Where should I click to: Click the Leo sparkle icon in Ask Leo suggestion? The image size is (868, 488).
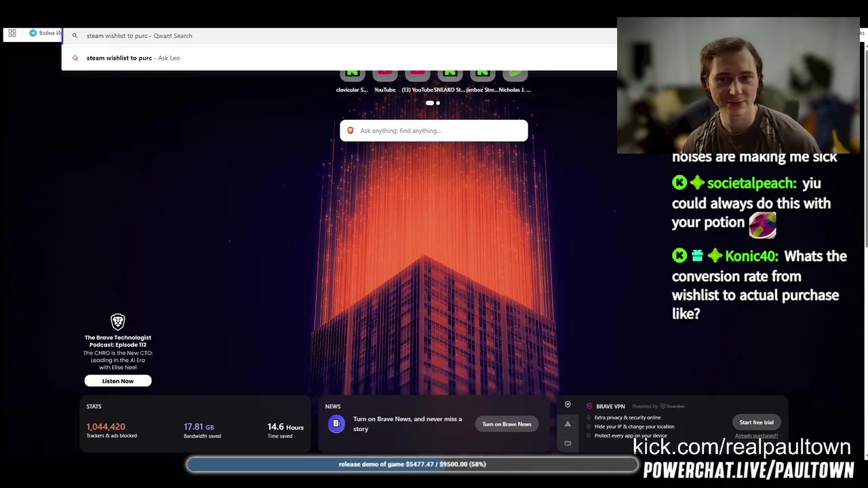[75, 58]
